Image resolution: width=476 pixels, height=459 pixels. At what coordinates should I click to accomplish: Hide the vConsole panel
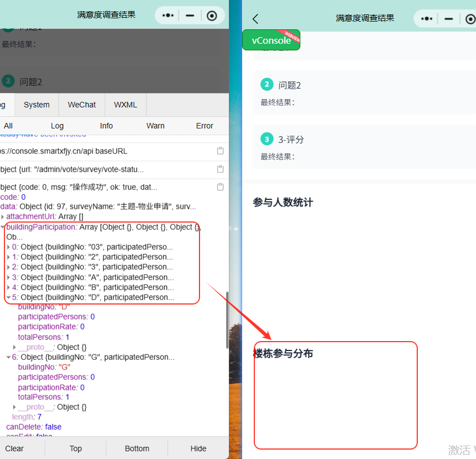tap(198, 448)
